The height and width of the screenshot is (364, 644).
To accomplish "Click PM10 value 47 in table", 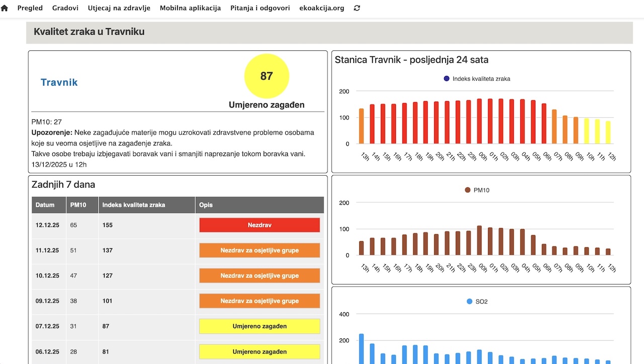I will pyautogui.click(x=73, y=275).
